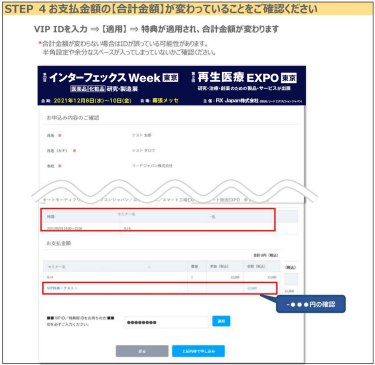Click the 2021年12月8日 date text in banner

[92, 100]
